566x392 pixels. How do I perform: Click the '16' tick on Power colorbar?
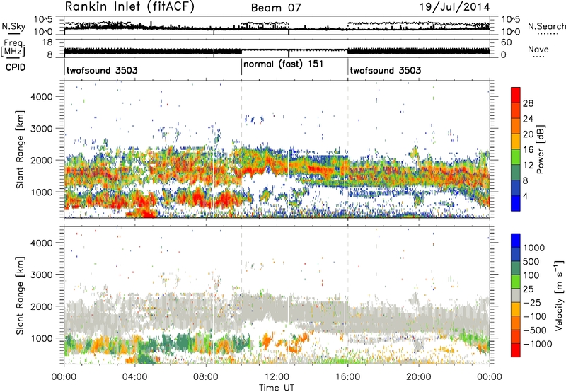[x=528, y=150]
